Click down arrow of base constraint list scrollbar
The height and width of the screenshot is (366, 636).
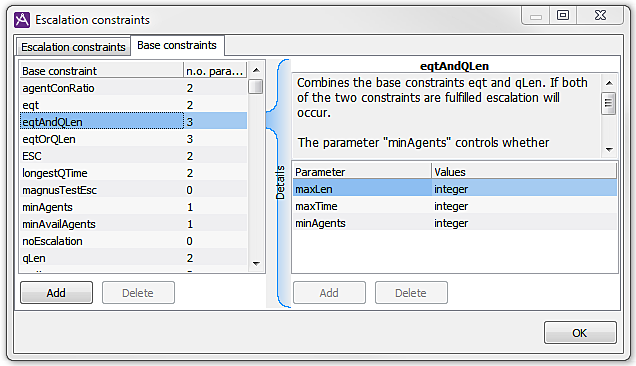(256, 264)
